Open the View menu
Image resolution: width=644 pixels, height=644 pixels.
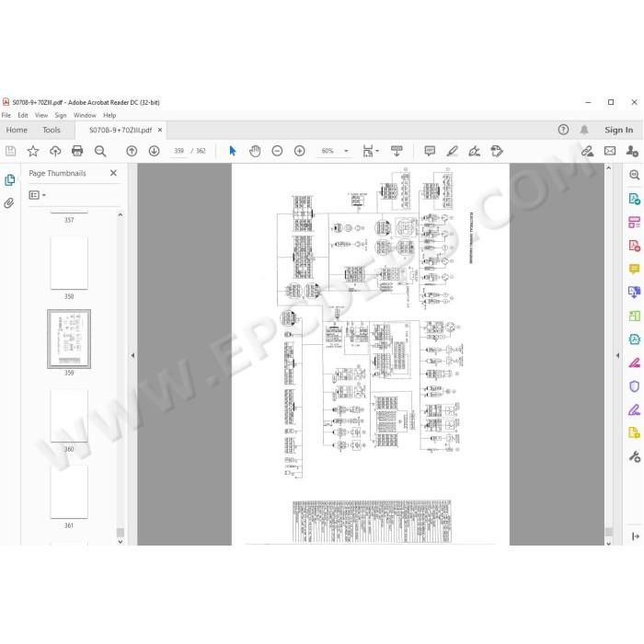pos(41,115)
